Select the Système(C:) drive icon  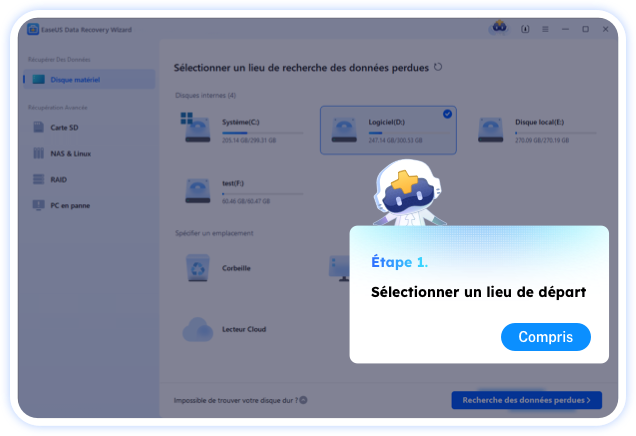point(197,128)
